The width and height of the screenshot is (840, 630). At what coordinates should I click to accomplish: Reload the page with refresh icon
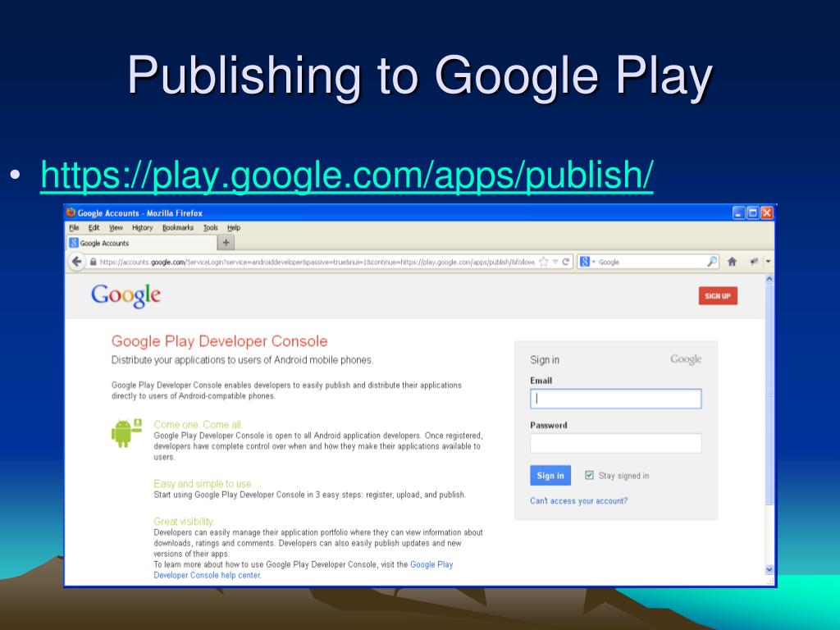566,262
